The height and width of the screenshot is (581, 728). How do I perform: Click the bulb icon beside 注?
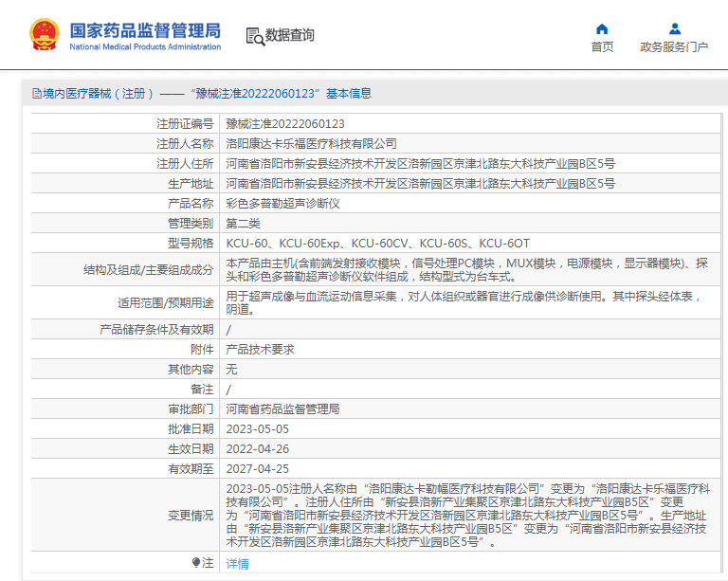point(196,562)
